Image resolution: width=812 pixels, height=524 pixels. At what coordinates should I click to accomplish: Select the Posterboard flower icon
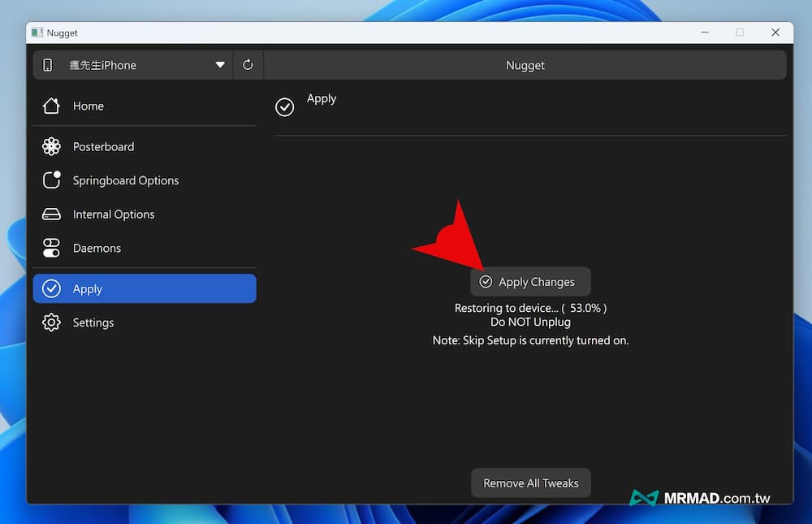51,147
